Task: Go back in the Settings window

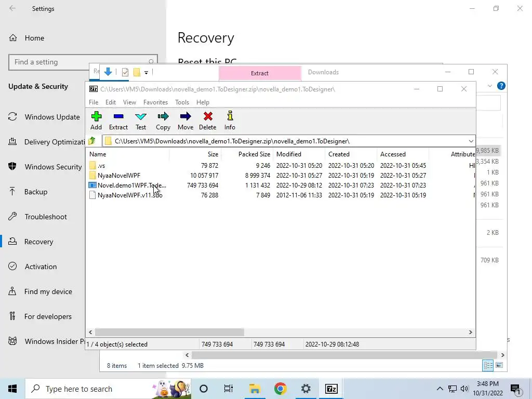Action: tap(12, 8)
